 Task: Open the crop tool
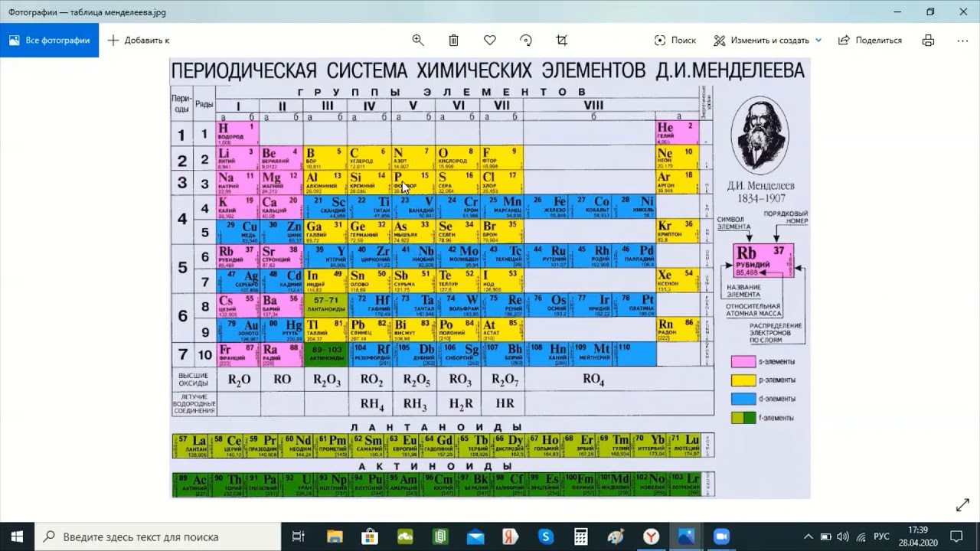coord(562,40)
